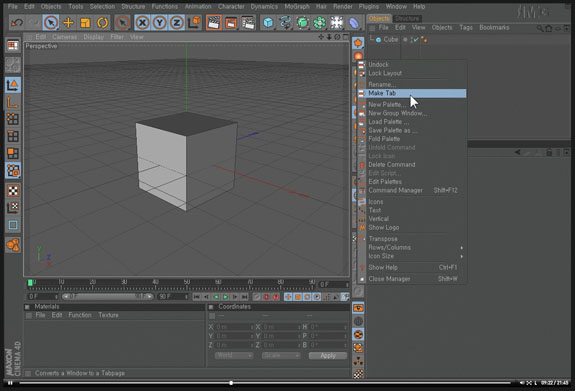Open the Scale mode dropdown
This screenshot has width=575, height=391.
pyautogui.click(x=281, y=355)
